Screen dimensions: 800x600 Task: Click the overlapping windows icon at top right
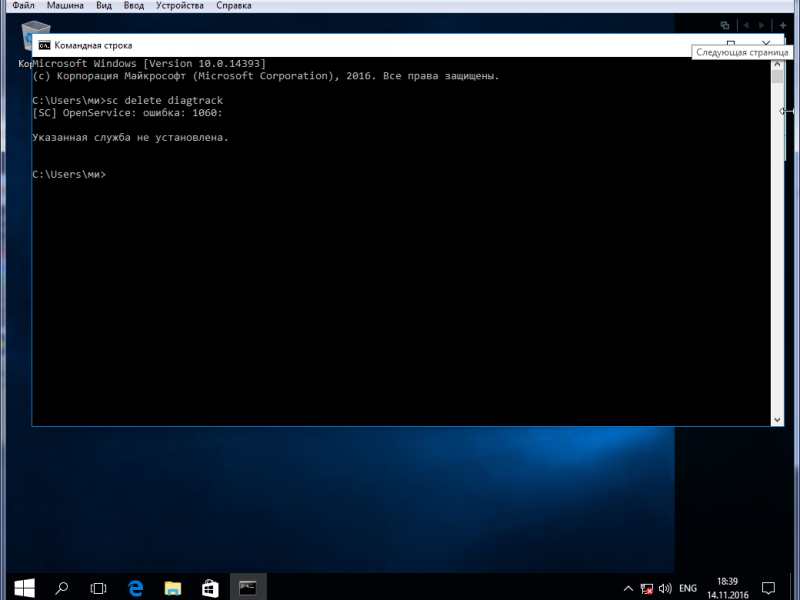(x=724, y=25)
